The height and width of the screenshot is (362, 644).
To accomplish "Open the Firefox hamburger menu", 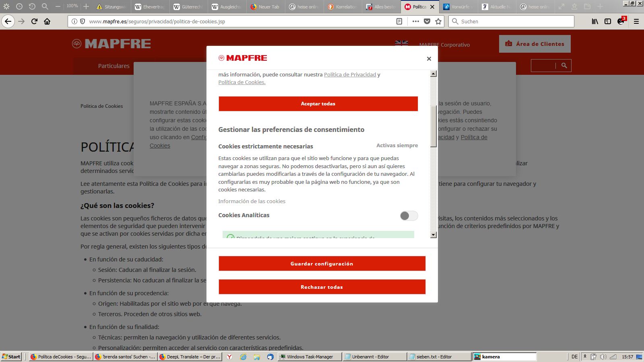I will coord(636,21).
